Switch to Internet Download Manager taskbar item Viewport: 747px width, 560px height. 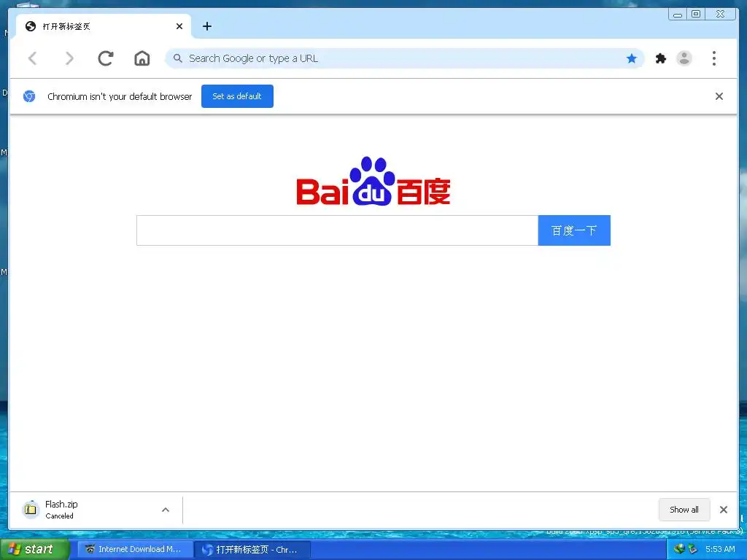click(134, 550)
